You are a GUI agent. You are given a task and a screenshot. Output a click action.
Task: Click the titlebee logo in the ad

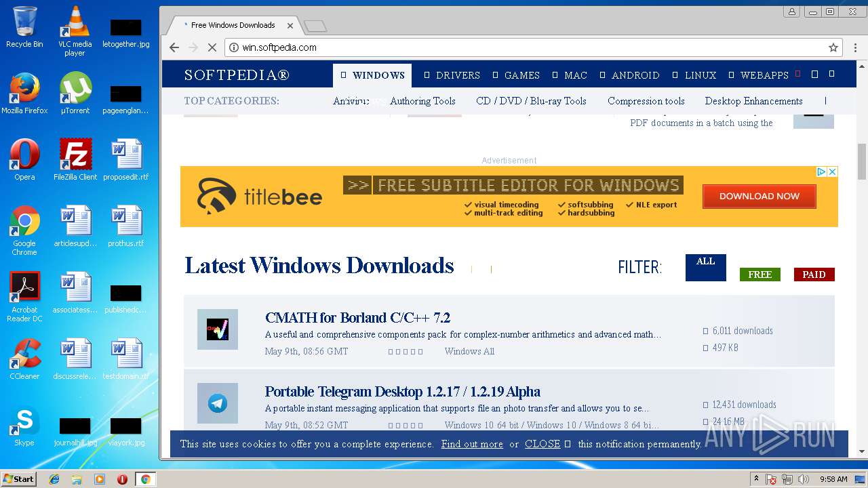coord(260,196)
